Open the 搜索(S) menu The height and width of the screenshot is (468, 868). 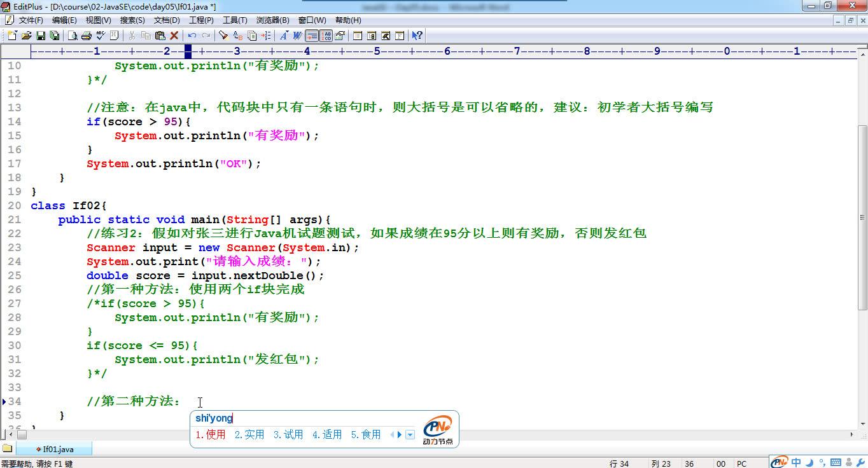coord(132,20)
